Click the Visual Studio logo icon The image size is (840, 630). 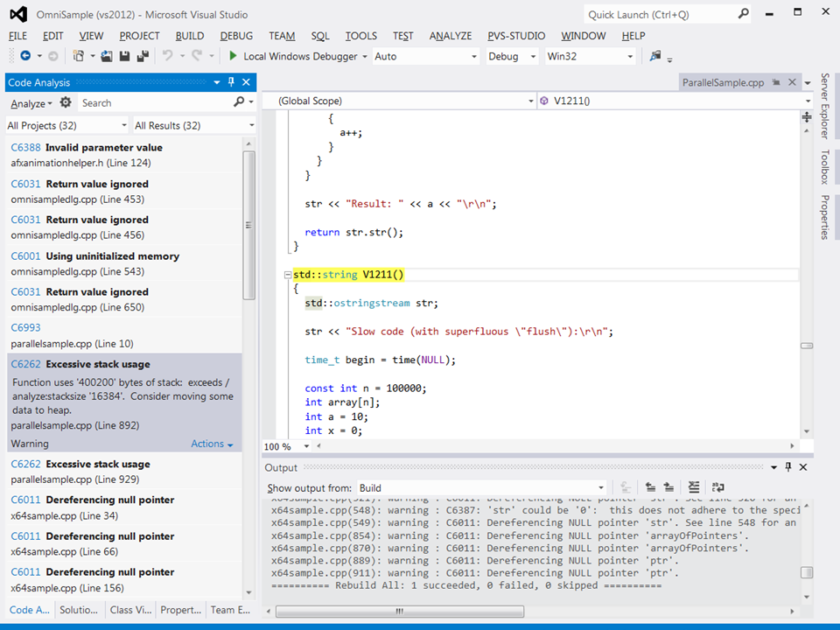pos(18,14)
